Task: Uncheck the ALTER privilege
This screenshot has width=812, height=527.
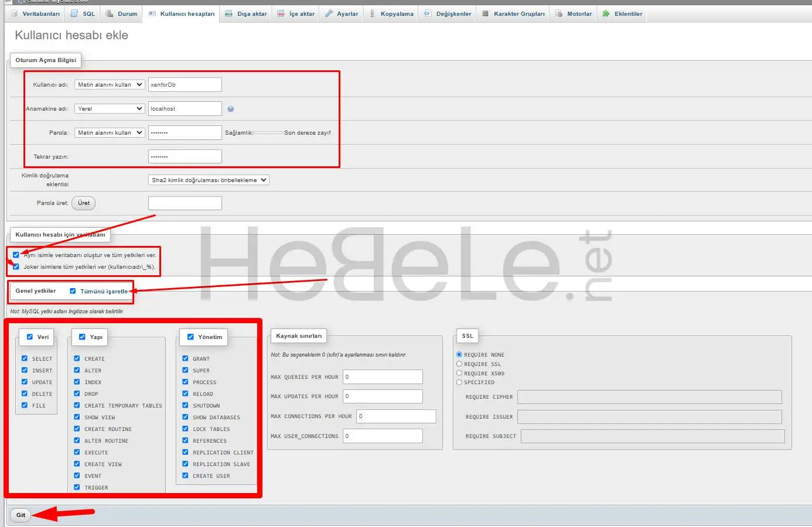Action: pos(77,370)
